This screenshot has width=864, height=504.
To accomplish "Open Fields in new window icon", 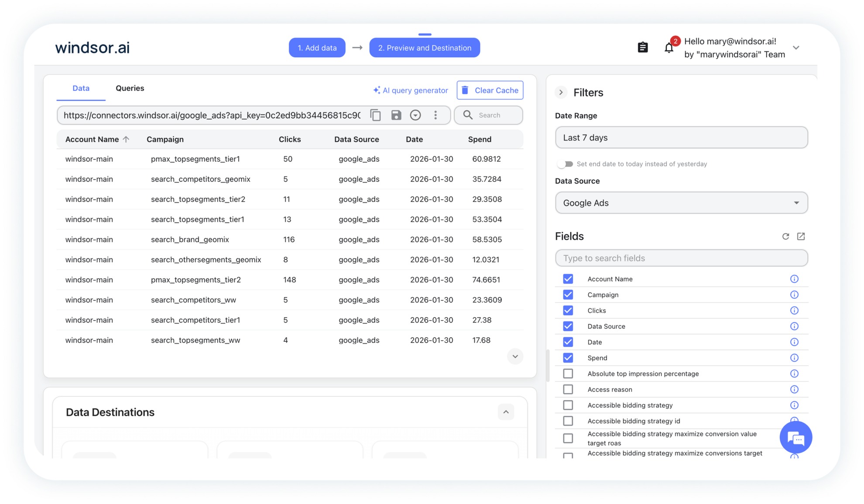I will point(801,237).
